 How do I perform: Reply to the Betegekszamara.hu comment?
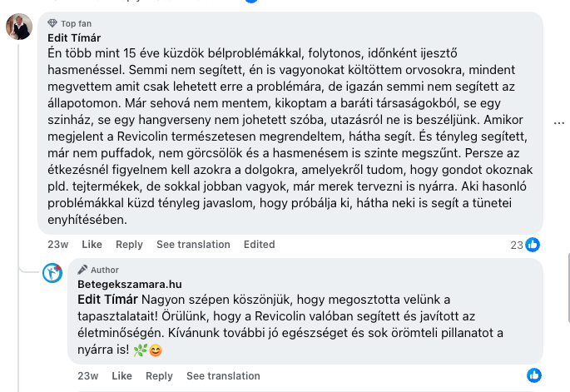pos(159,376)
